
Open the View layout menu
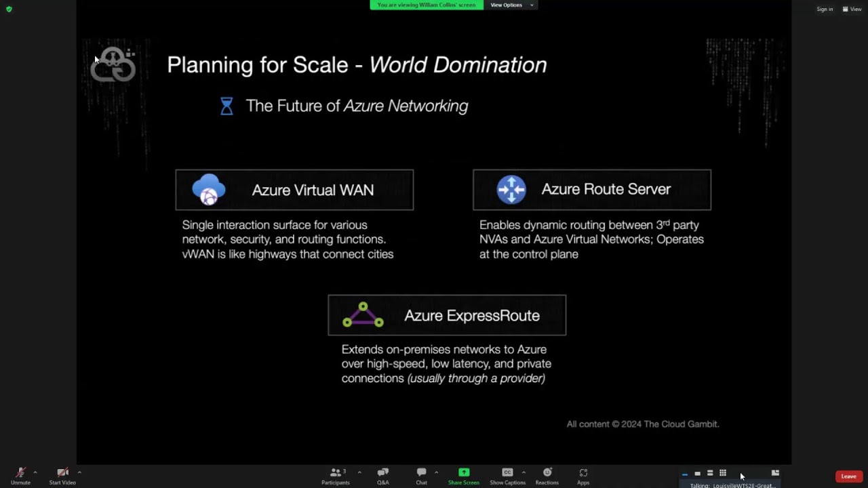(x=852, y=9)
